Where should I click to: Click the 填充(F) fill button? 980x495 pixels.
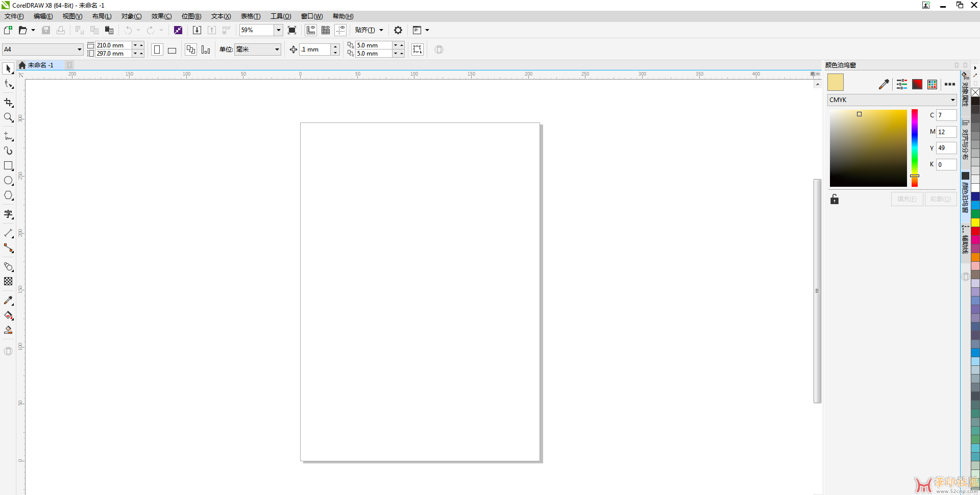point(906,199)
